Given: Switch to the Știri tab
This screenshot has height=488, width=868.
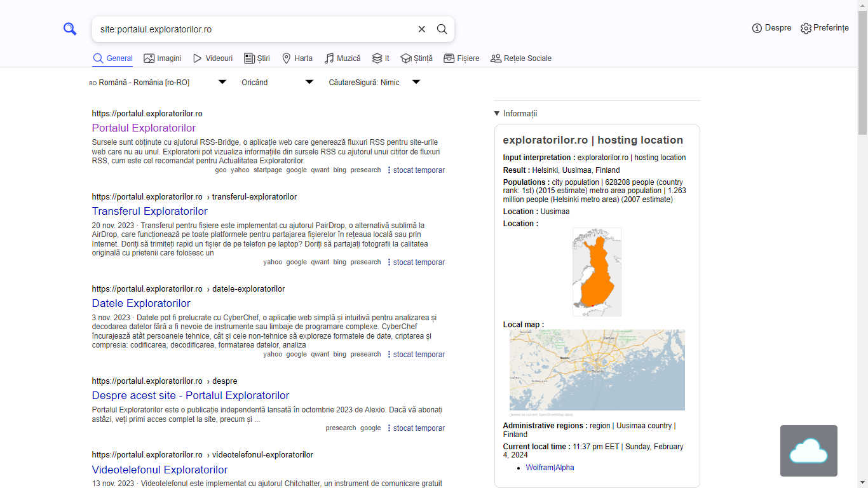Looking at the screenshot, I should coord(257,58).
